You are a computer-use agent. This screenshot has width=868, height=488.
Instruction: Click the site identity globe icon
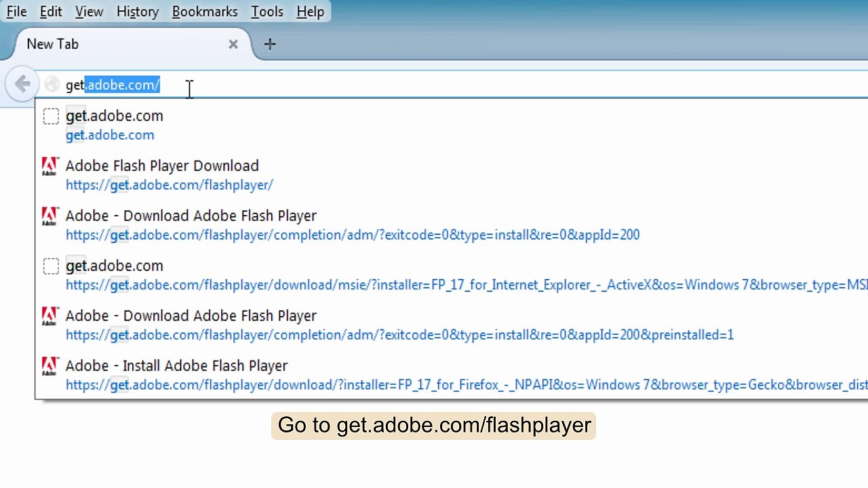(x=52, y=85)
